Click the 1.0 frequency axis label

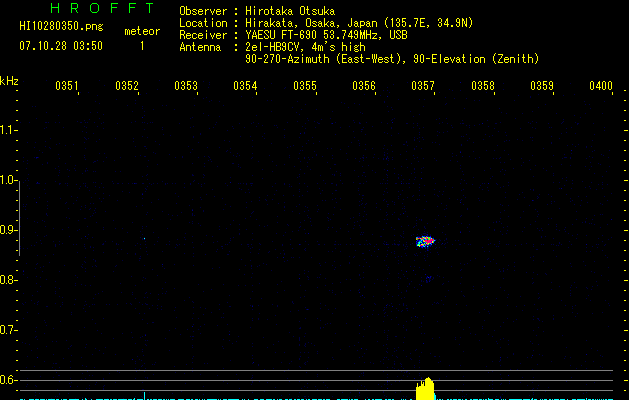coord(8,180)
